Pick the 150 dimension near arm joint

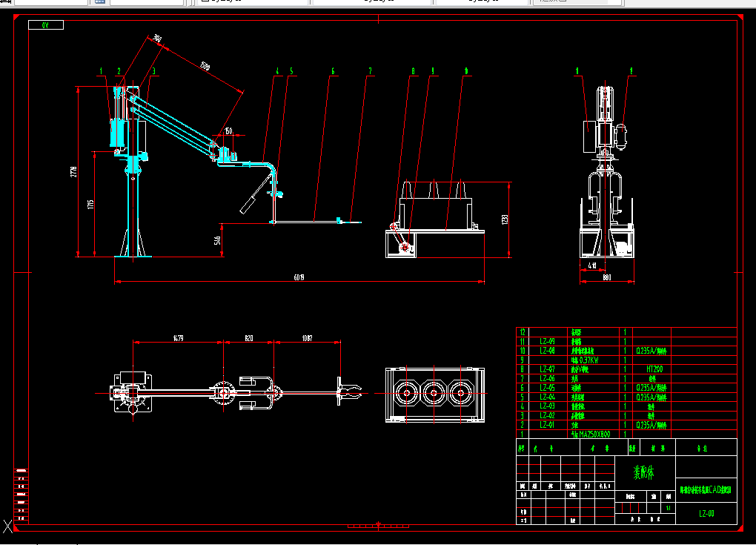coord(228,131)
